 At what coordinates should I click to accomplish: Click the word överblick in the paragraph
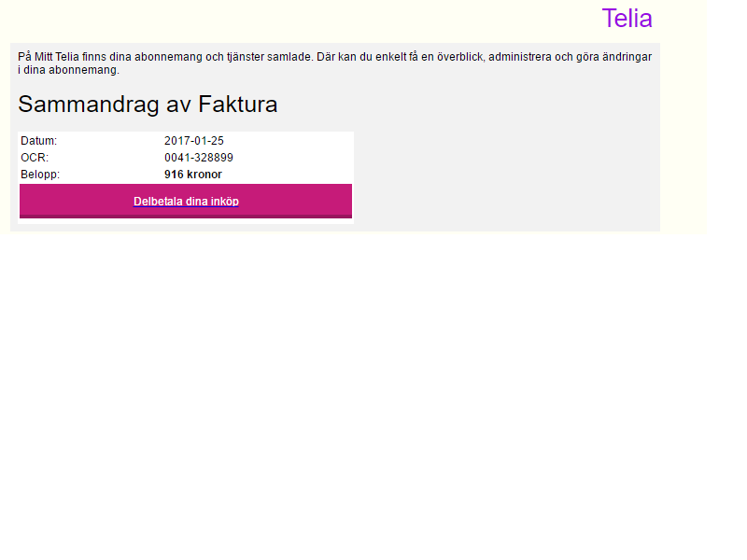tap(460, 57)
